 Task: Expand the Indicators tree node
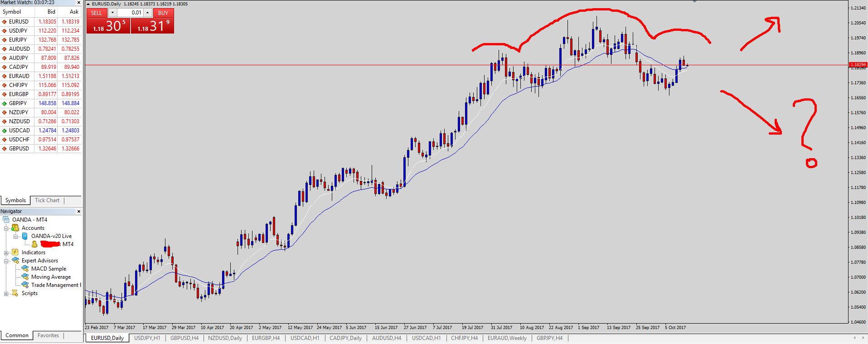click(6, 253)
